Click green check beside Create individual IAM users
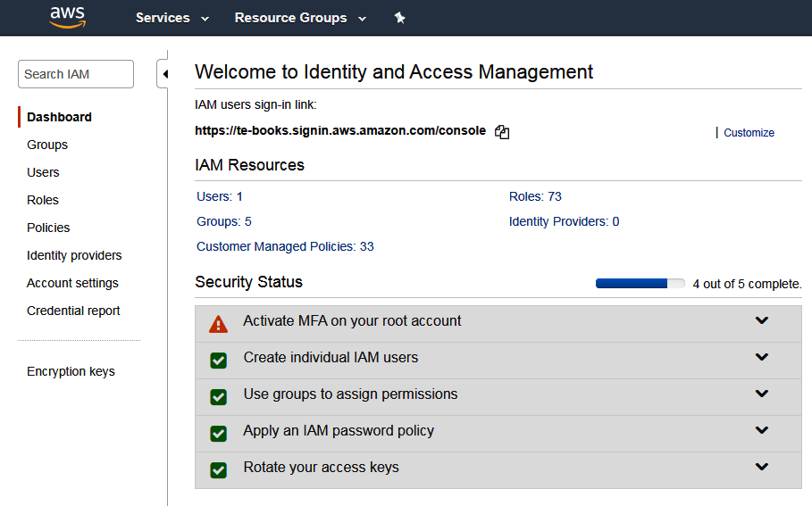The image size is (812, 506). [219, 361]
